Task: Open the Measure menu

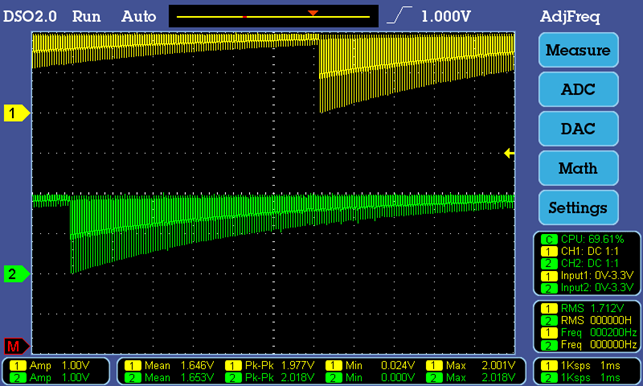Action: [x=578, y=50]
